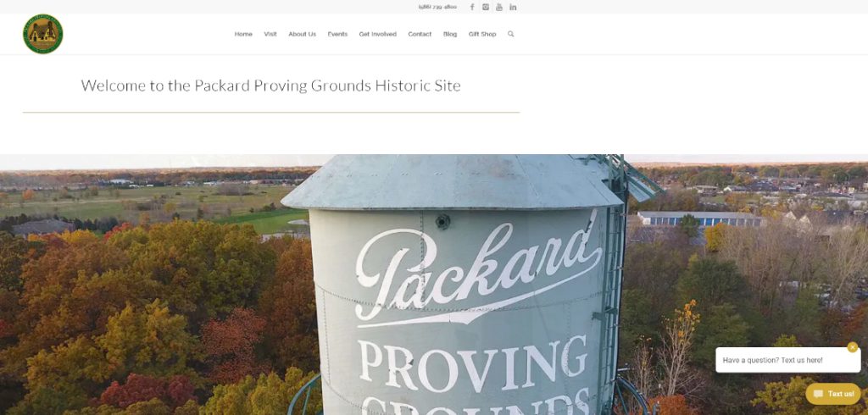868x415 pixels.
Task: Close the 'Have a question?' chat popup
Action: (853, 347)
